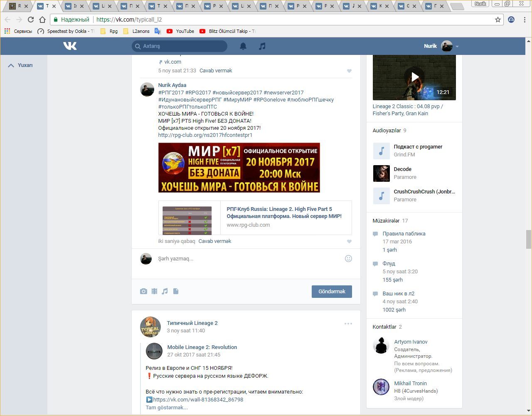Open the Mobile Lineage 2: Revolution group link
This screenshot has width=532, height=416.
[x=202, y=347]
